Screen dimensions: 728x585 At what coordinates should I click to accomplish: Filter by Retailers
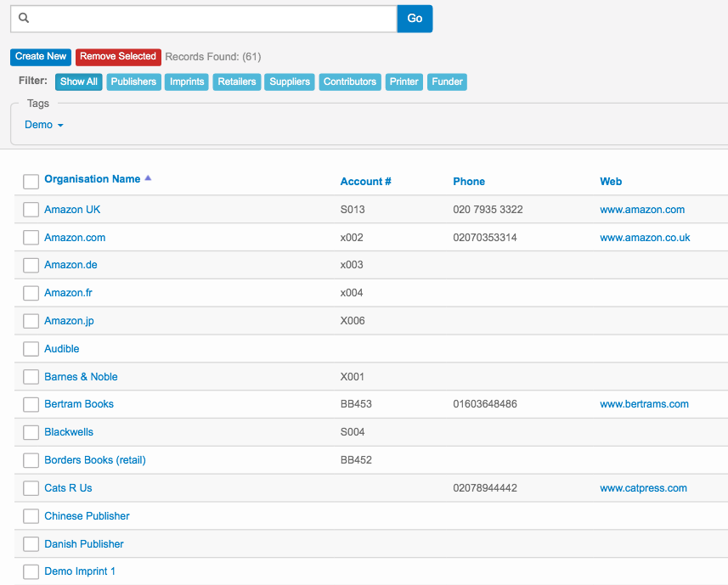[237, 82]
